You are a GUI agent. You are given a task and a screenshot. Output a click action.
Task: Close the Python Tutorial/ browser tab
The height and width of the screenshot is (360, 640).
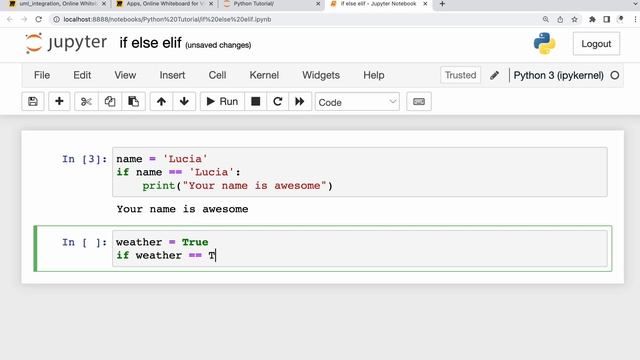pyautogui.click(x=318, y=4)
